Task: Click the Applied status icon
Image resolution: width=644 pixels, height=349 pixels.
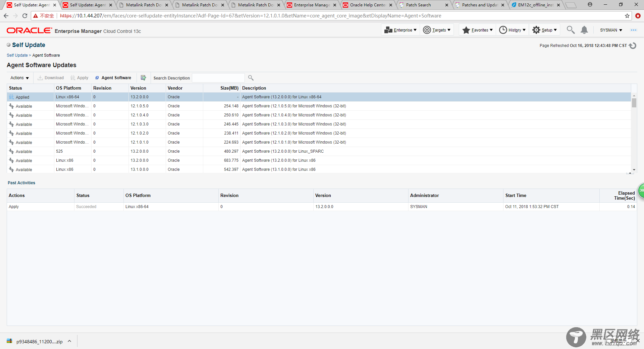Action: pos(11,97)
